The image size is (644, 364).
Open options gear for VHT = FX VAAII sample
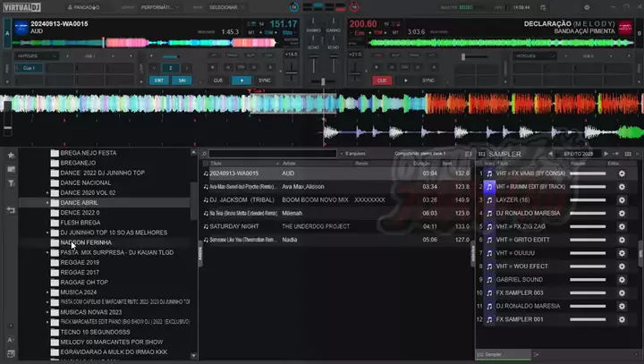coord(622,174)
